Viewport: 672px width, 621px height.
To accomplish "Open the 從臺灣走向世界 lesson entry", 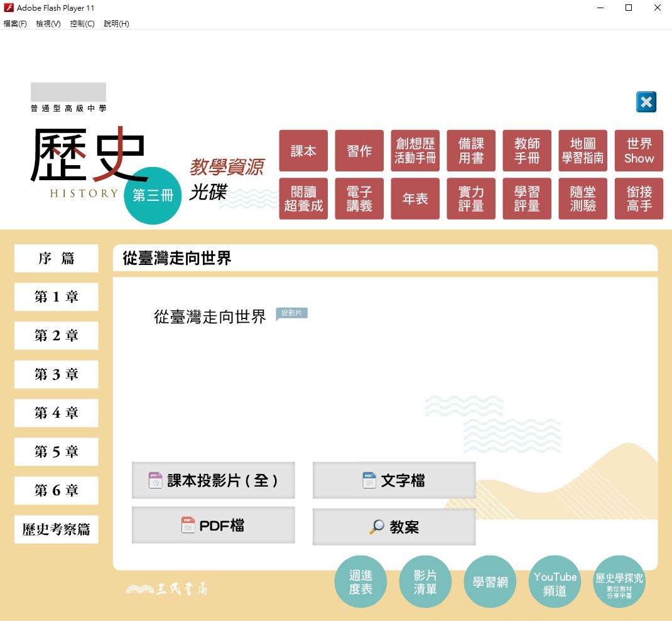I will (x=210, y=316).
